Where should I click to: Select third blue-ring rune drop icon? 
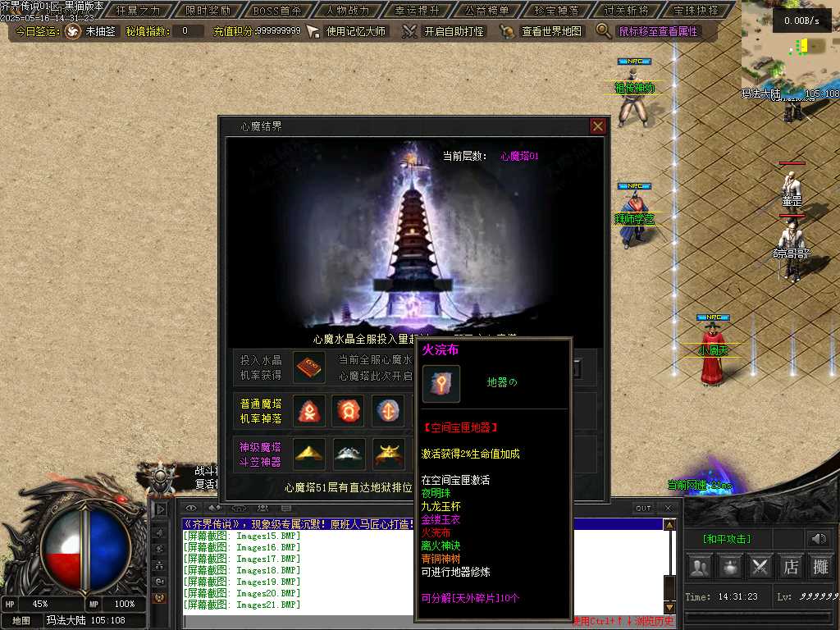pyautogui.click(x=388, y=412)
